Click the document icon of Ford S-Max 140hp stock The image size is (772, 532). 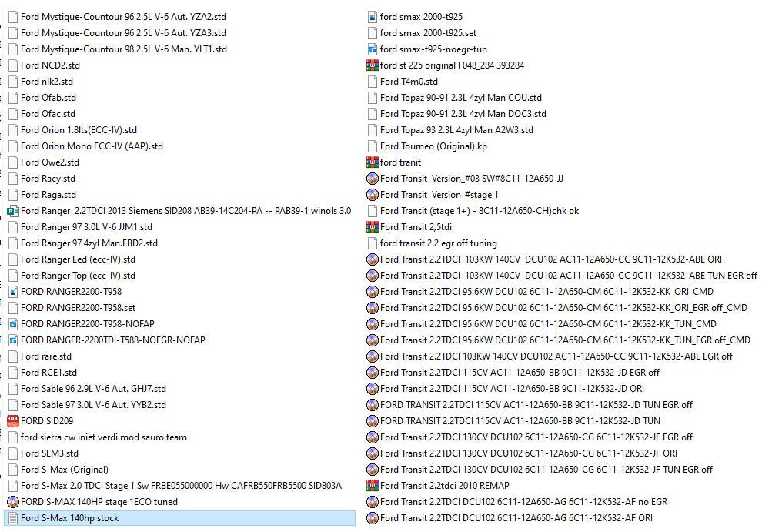[12, 518]
